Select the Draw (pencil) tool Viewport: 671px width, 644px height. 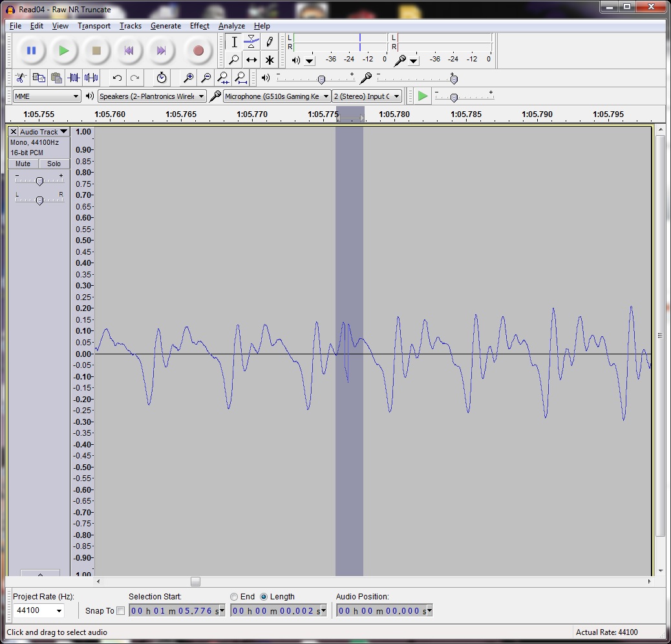click(x=269, y=42)
